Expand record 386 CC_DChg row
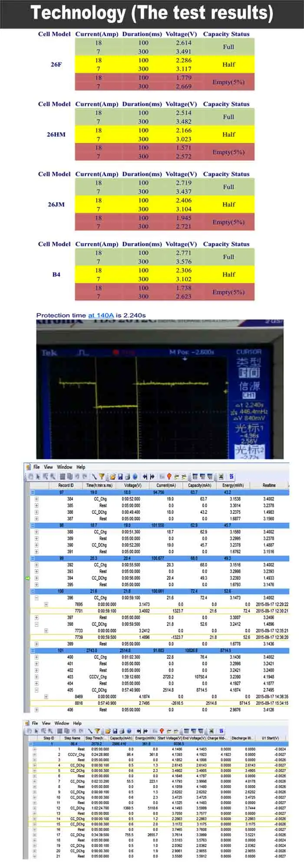The image size is (304, 868). [x=36, y=512]
